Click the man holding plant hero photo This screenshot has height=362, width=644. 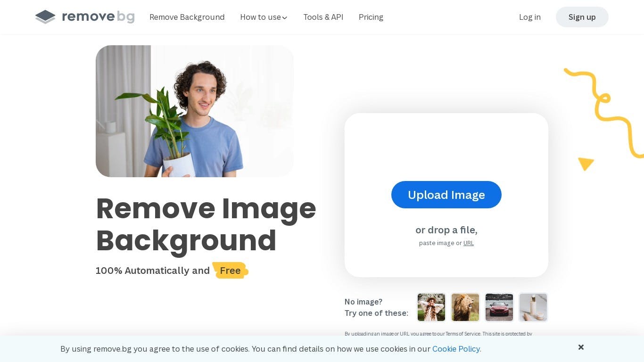pyautogui.click(x=194, y=111)
